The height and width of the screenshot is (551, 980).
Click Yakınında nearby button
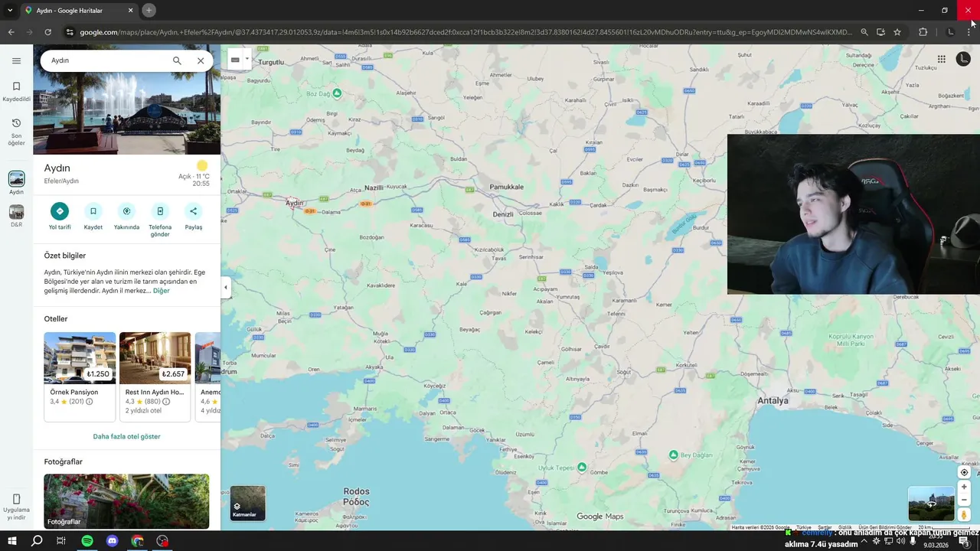126,217
